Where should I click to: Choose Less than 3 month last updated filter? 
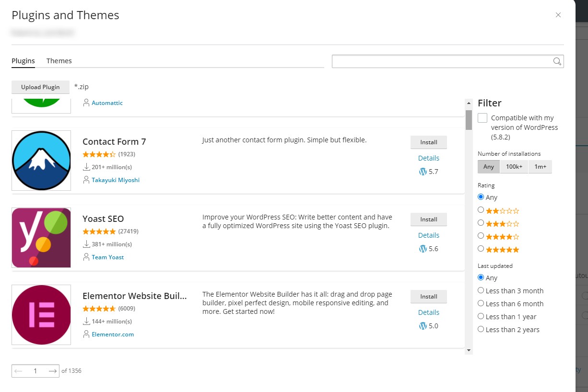click(x=481, y=290)
